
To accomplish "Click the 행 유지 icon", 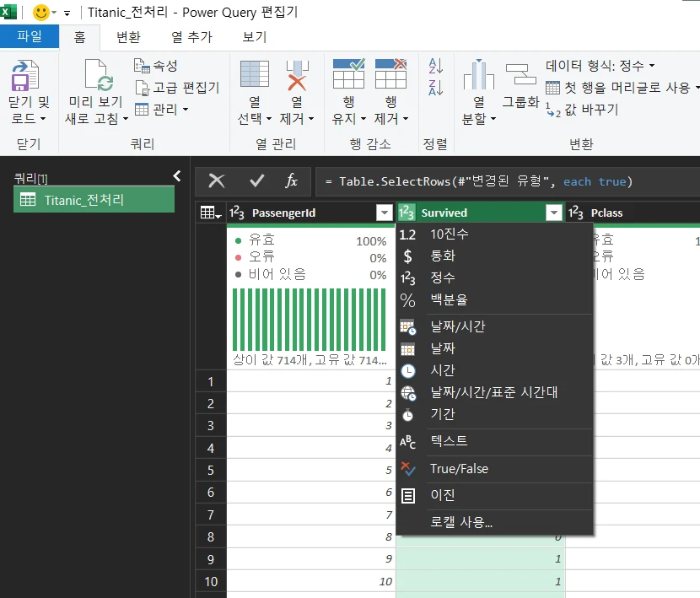I will 348,76.
